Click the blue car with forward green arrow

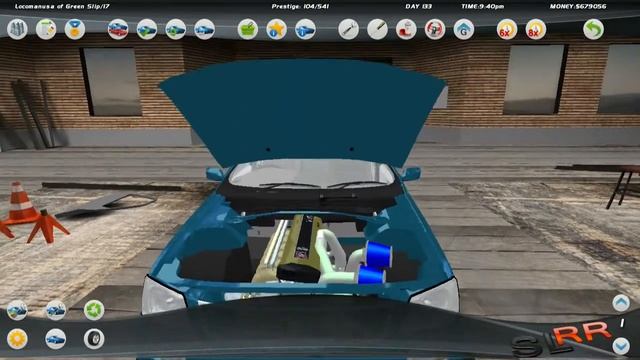tap(147, 29)
